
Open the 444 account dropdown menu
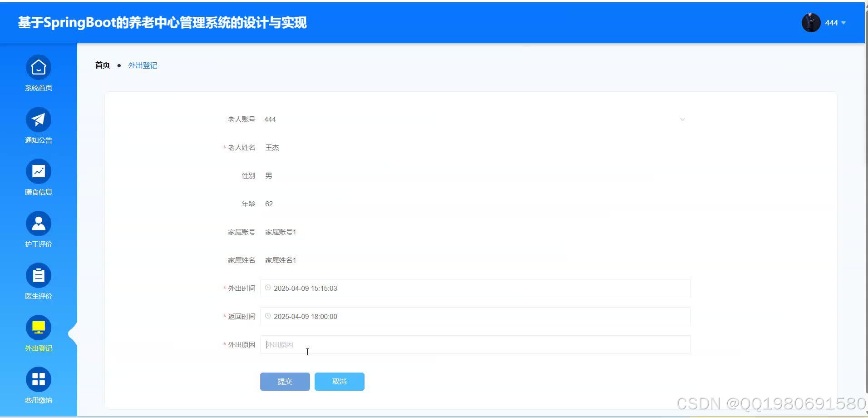tap(835, 22)
